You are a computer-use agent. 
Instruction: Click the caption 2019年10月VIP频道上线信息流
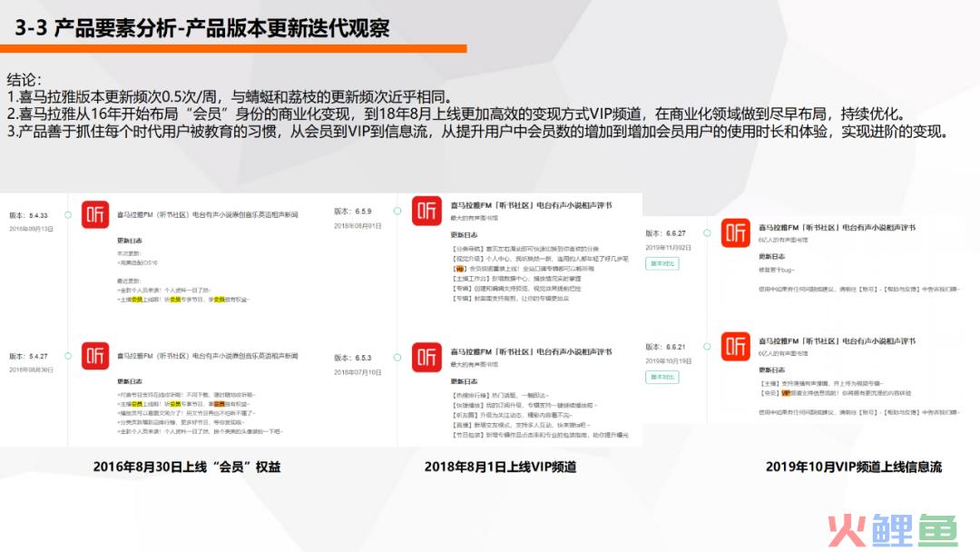pyautogui.click(x=854, y=467)
